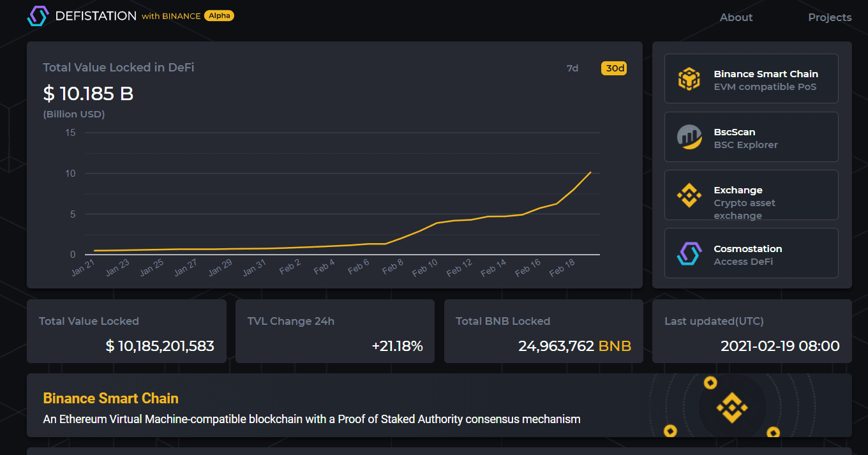The height and width of the screenshot is (455, 868).
Task: Click the Alpha badge in the header
Action: coord(219,16)
